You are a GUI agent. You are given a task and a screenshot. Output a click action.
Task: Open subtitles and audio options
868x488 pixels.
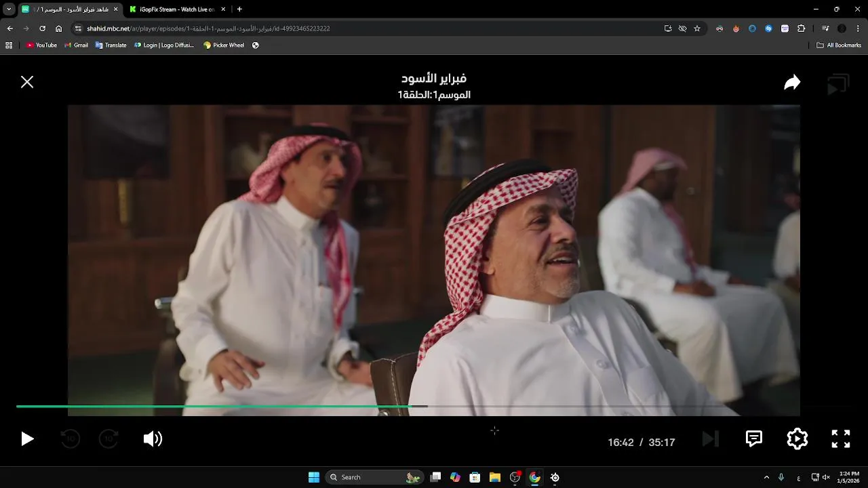(x=754, y=439)
